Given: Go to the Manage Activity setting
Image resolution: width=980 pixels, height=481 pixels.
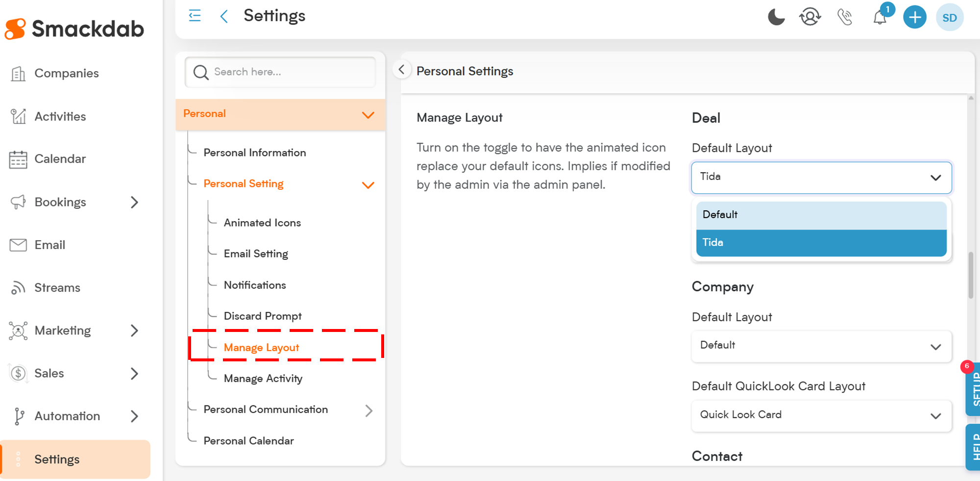Looking at the screenshot, I should [x=263, y=379].
